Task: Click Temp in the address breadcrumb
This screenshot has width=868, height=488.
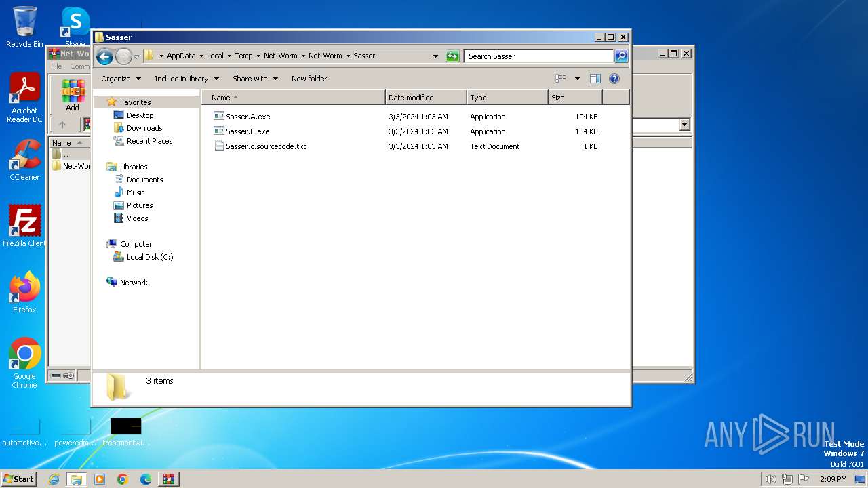Action: pyautogui.click(x=243, y=56)
